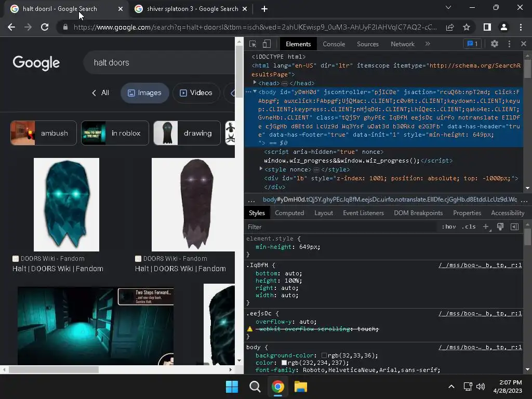Toggle the computed styles sidebar icon
The width and height of the screenshot is (532, 399).
pyautogui.click(x=514, y=227)
